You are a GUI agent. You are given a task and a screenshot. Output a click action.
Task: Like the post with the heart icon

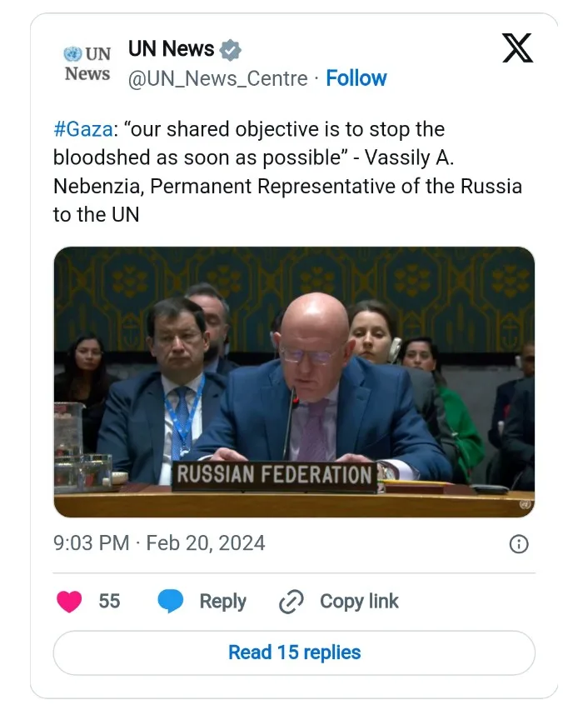click(x=69, y=601)
